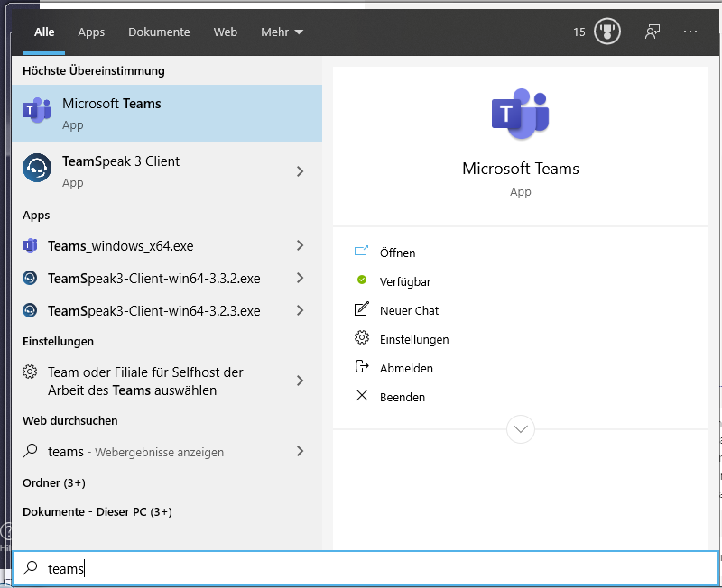Click the gear icon of the Team oder Filiale setting
This screenshot has width=722, height=588.
30,372
